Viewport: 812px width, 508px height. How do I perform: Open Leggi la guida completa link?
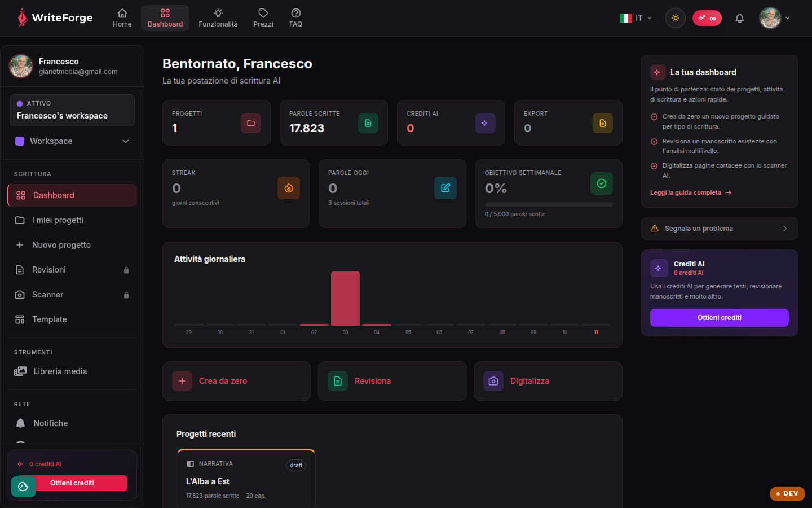tap(691, 192)
